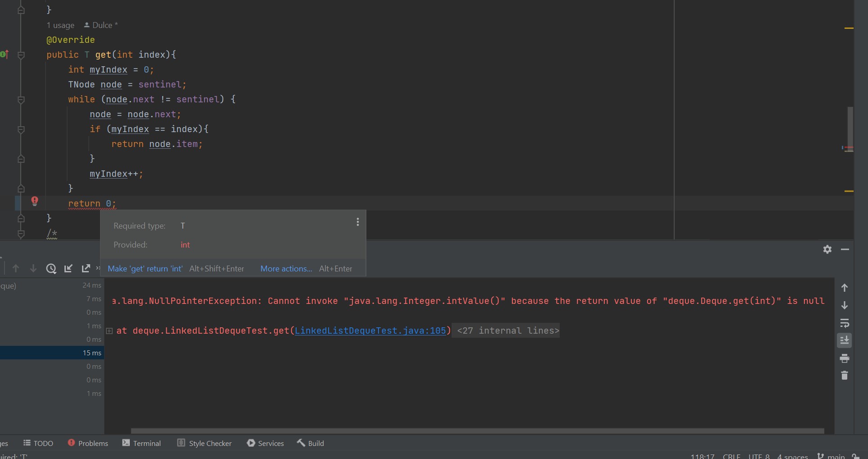Screen dimensions: 868x459
Task: Open the line:column indicator 118:17 in status bar
Action: coord(703,456)
